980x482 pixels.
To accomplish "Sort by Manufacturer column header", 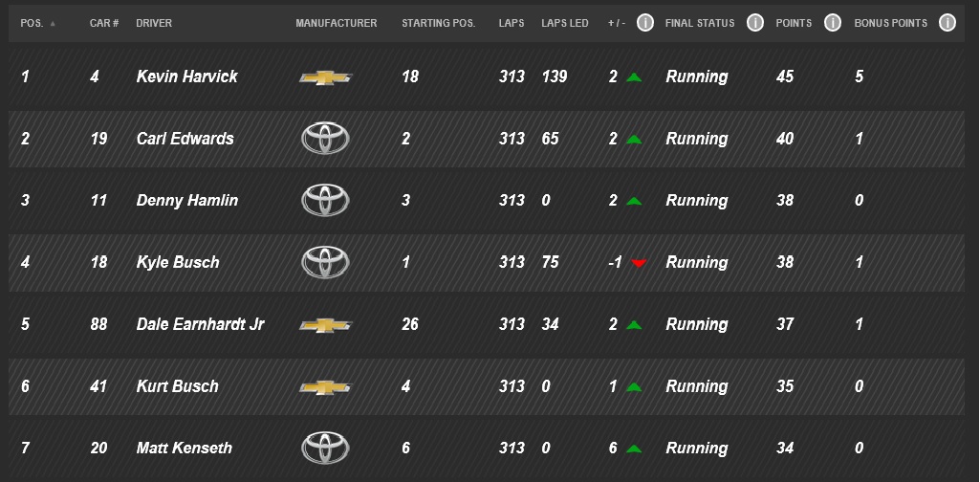I will [x=337, y=23].
